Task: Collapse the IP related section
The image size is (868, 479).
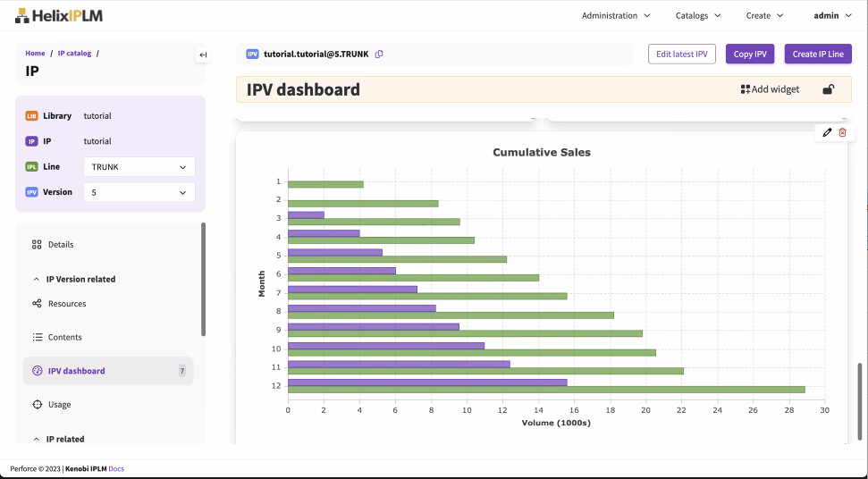Action: coord(38,440)
